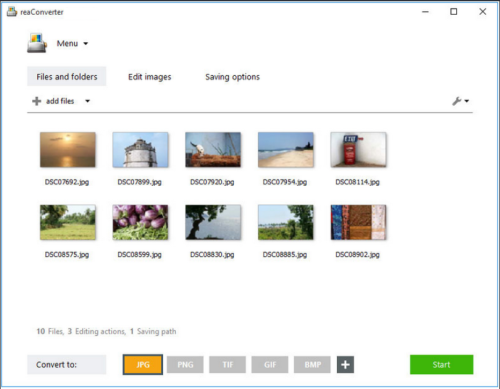Open the Saving options tab

232,77
